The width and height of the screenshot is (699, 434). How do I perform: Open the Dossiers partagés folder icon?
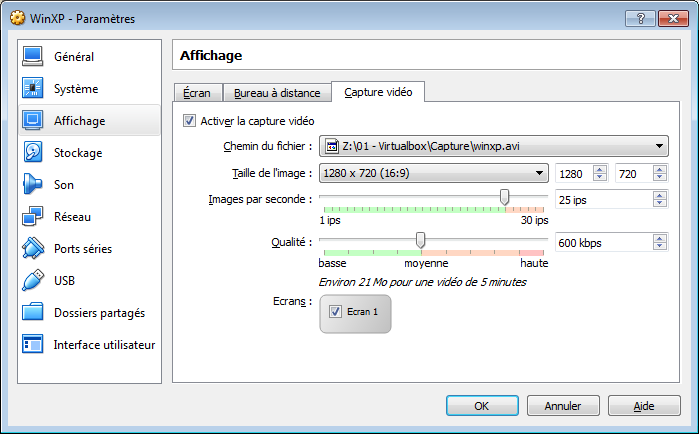[x=33, y=313]
